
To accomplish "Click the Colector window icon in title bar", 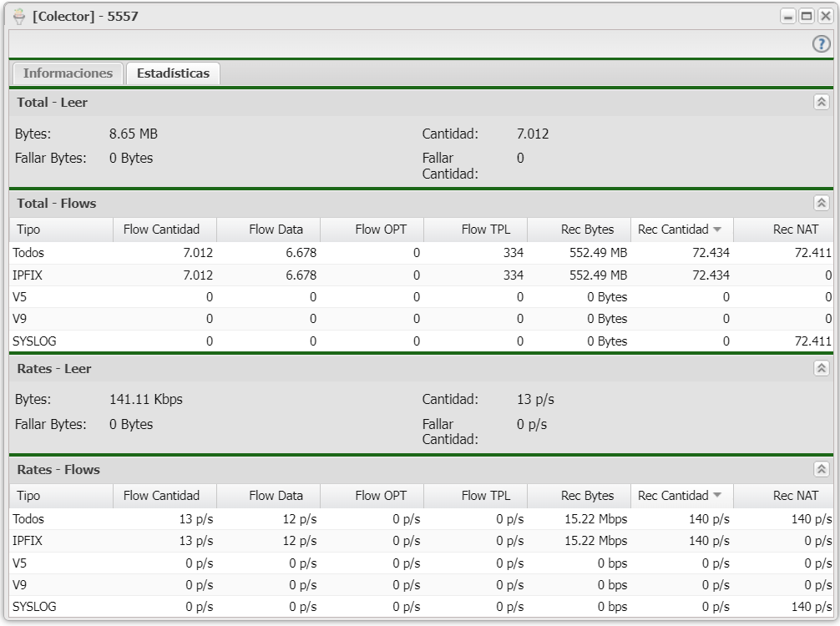I will (x=19, y=16).
